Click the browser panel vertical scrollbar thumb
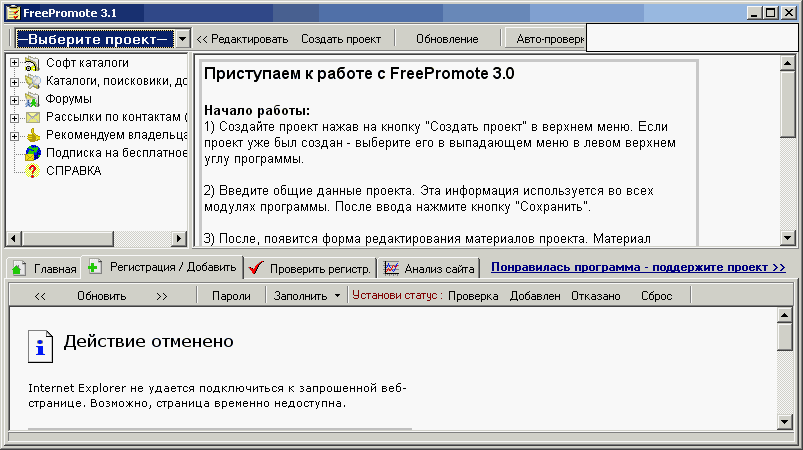 pyautogui.click(x=785, y=337)
